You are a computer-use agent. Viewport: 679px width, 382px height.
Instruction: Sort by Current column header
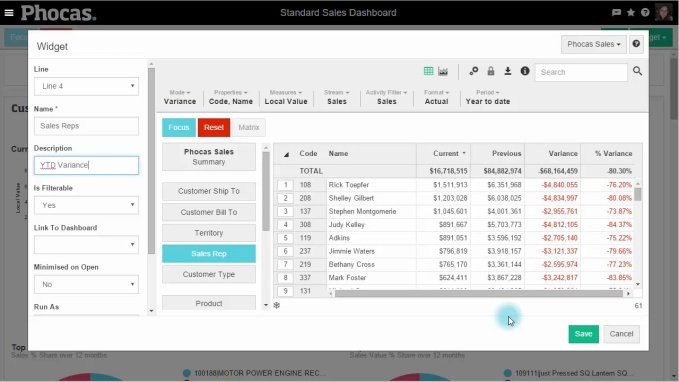pyautogui.click(x=443, y=154)
